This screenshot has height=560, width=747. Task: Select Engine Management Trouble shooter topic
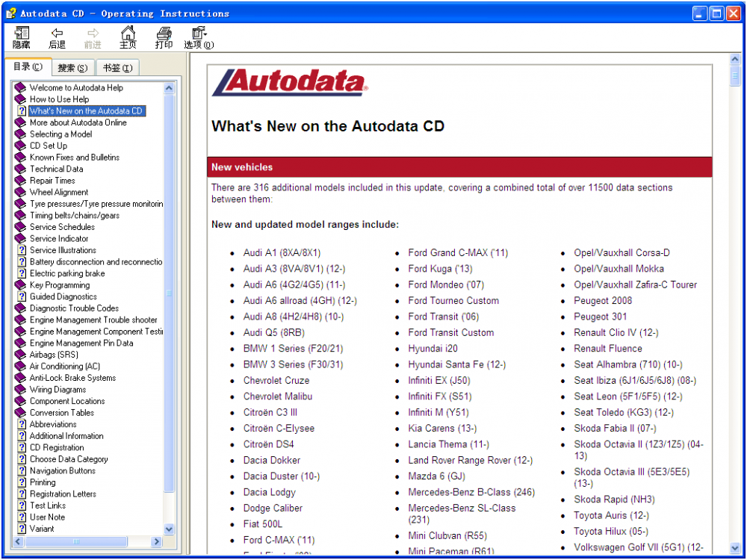coord(93,320)
